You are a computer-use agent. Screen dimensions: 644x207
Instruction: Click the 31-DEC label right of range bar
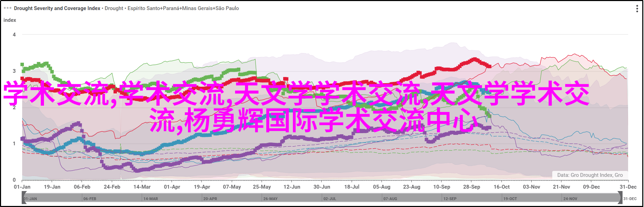point(630,199)
